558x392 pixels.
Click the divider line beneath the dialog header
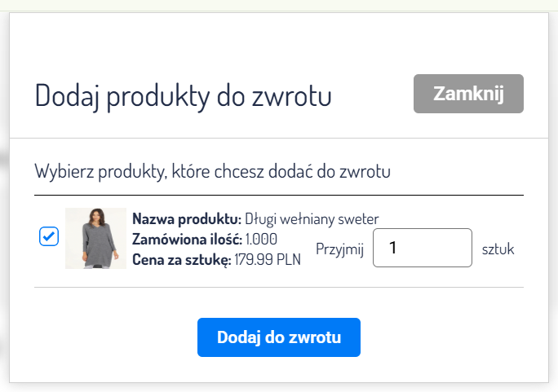coord(279,138)
